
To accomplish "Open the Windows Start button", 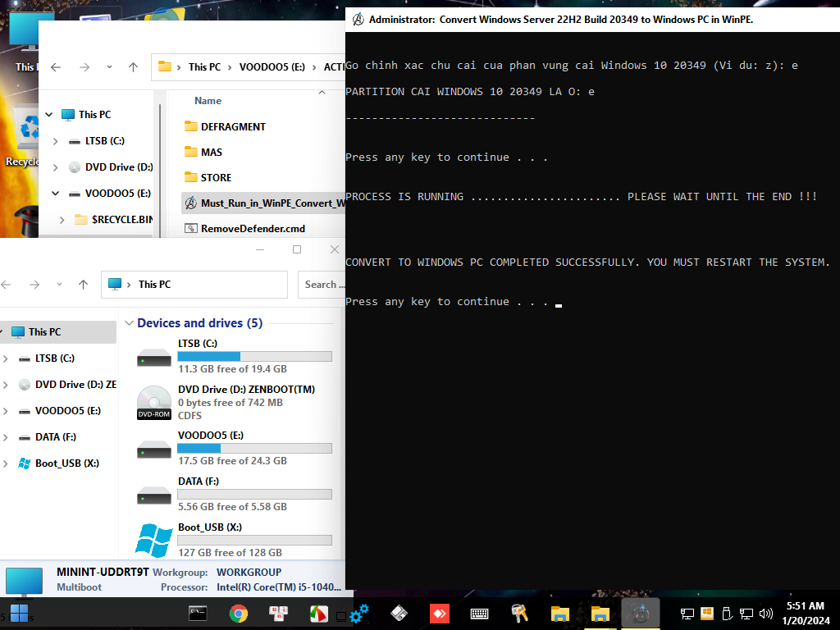I will pos(20,613).
